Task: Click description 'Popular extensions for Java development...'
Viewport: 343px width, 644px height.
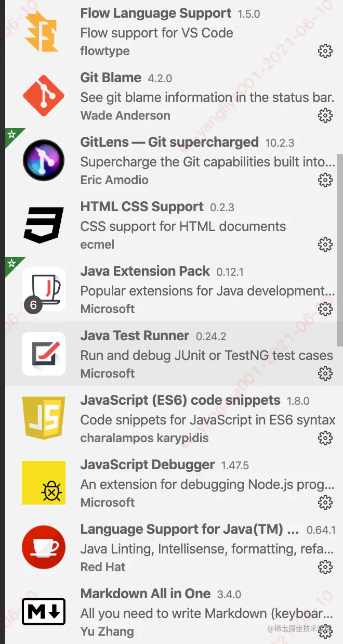Action: pos(208,291)
